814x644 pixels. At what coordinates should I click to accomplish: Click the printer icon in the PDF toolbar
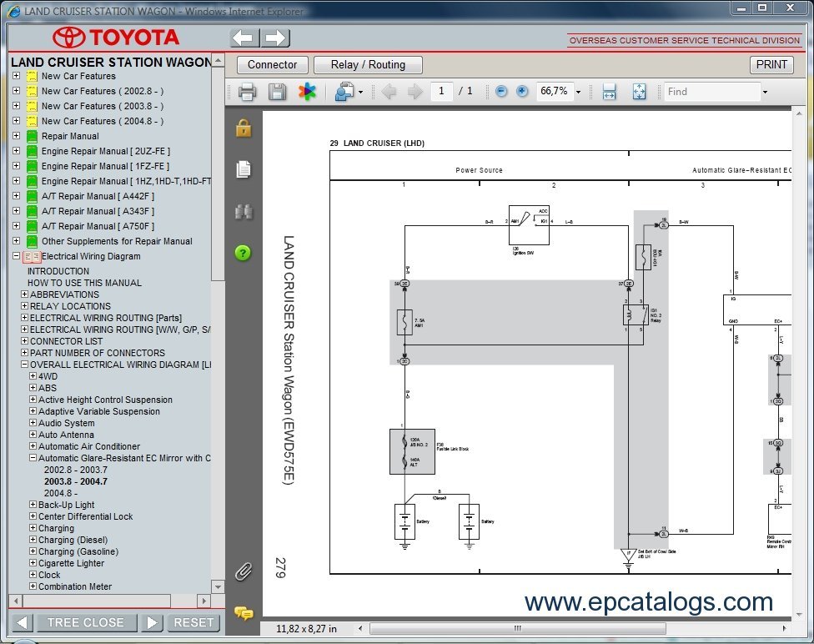[247, 92]
